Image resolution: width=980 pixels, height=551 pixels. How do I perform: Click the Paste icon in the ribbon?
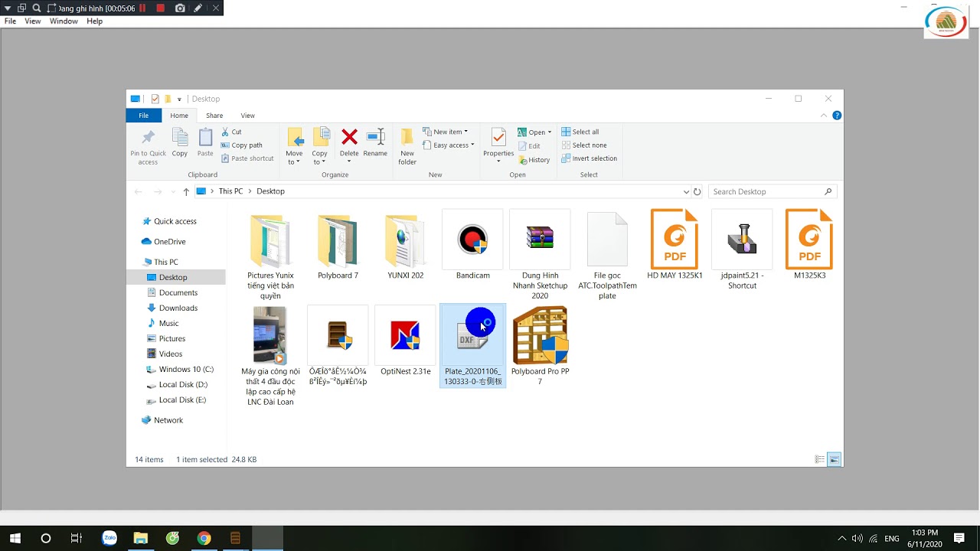pos(205,142)
